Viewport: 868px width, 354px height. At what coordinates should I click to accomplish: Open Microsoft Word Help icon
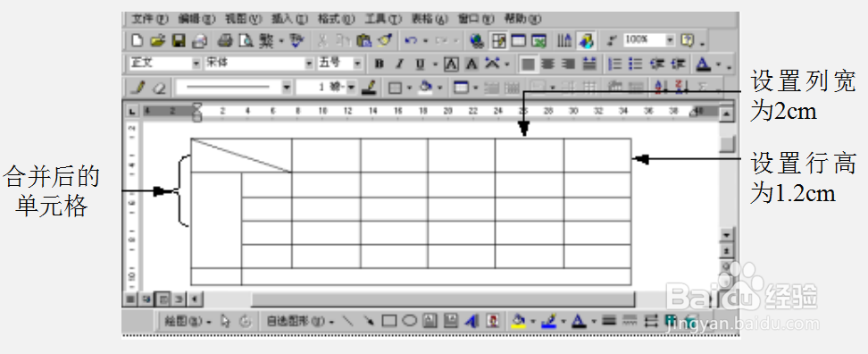688,40
